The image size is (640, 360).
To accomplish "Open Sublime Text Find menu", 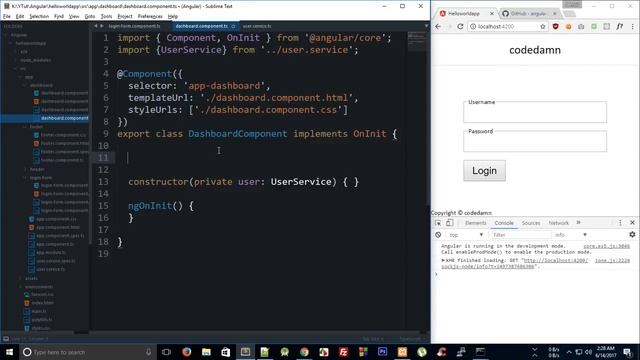I will [59, 16].
